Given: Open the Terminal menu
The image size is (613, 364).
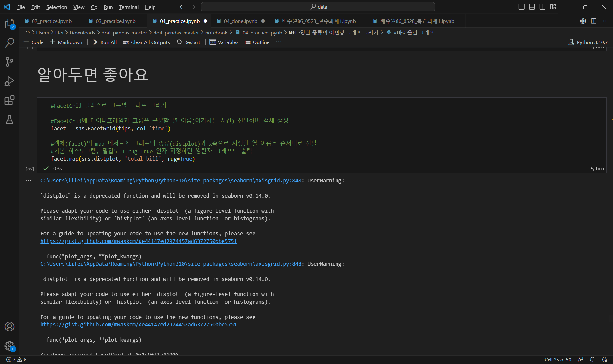Looking at the screenshot, I should 129,7.
